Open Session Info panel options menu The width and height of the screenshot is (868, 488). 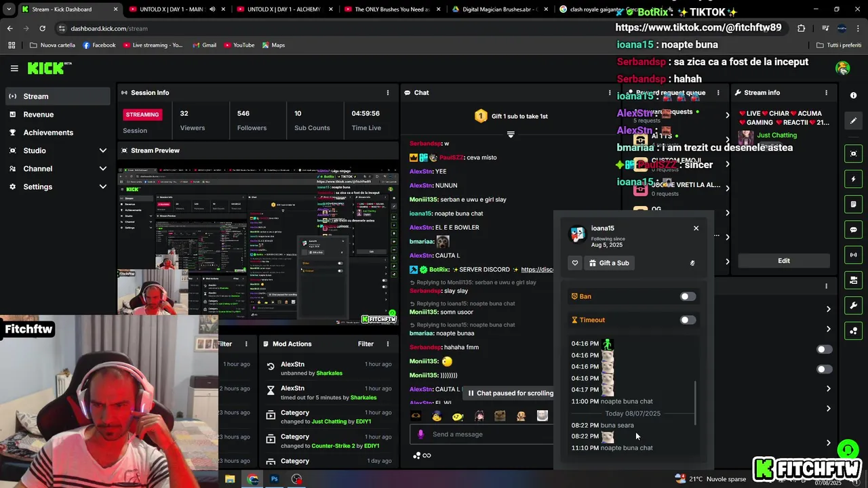[388, 92]
